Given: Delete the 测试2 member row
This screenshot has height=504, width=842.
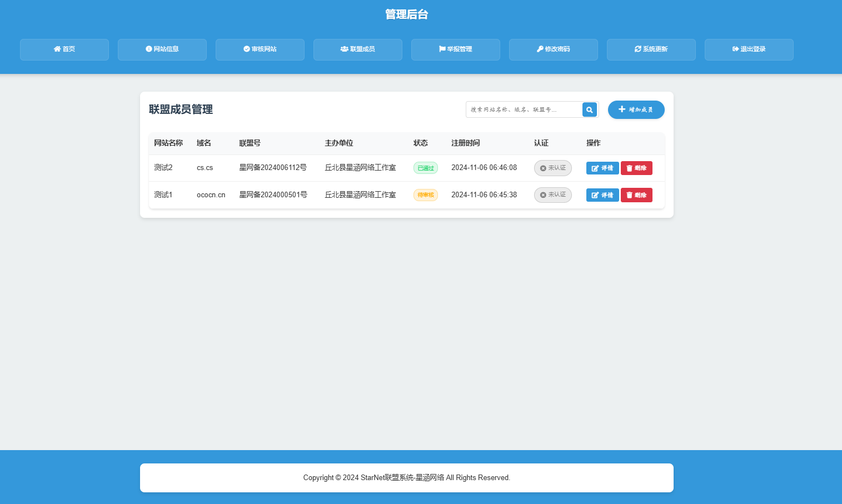Looking at the screenshot, I should 636,168.
